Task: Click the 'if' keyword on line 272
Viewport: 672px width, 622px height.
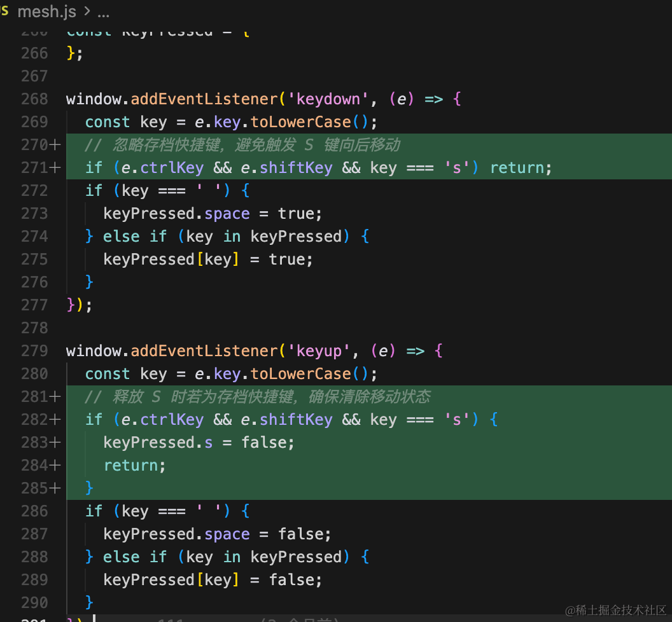Action: coord(94,191)
